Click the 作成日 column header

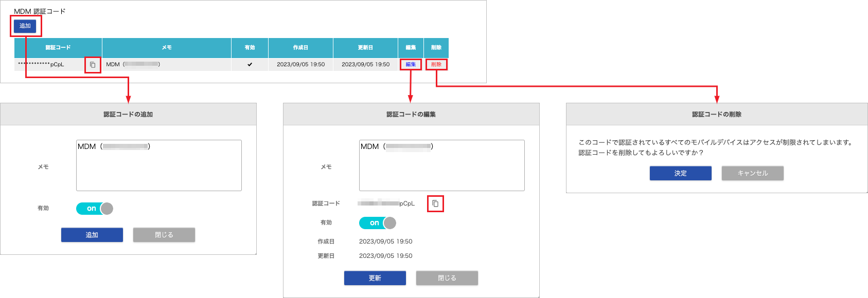tap(300, 48)
